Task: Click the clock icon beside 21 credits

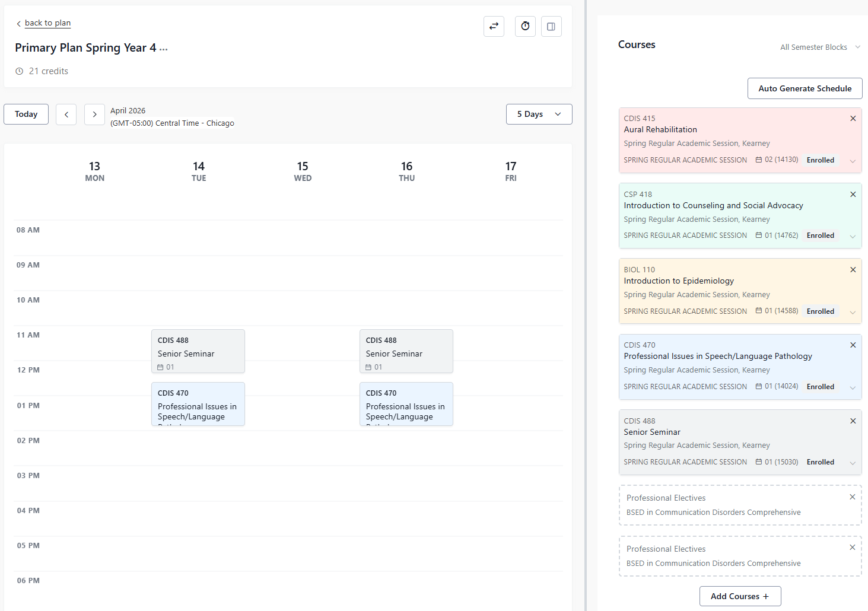Action: pos(19,71)
